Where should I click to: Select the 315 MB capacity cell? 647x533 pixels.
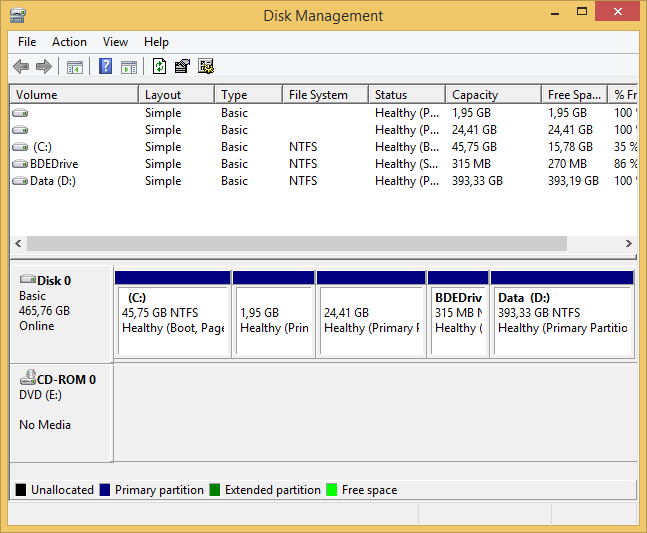(x=471, y=164)
